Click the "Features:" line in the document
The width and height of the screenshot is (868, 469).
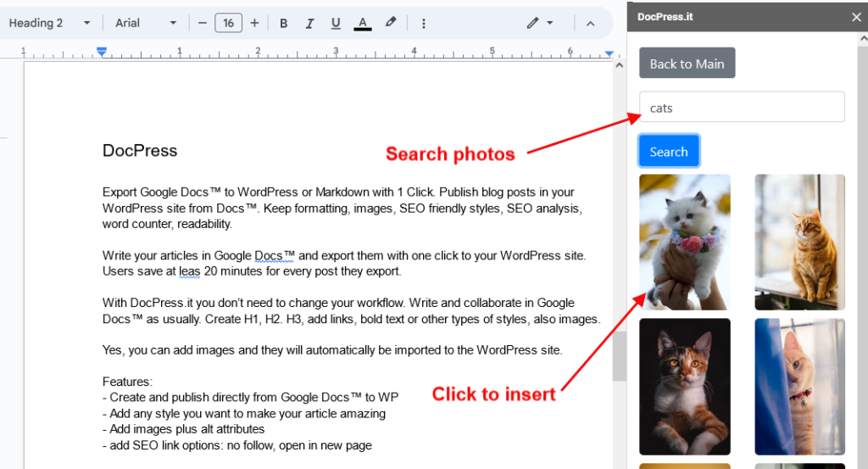(x=127, y=382)
